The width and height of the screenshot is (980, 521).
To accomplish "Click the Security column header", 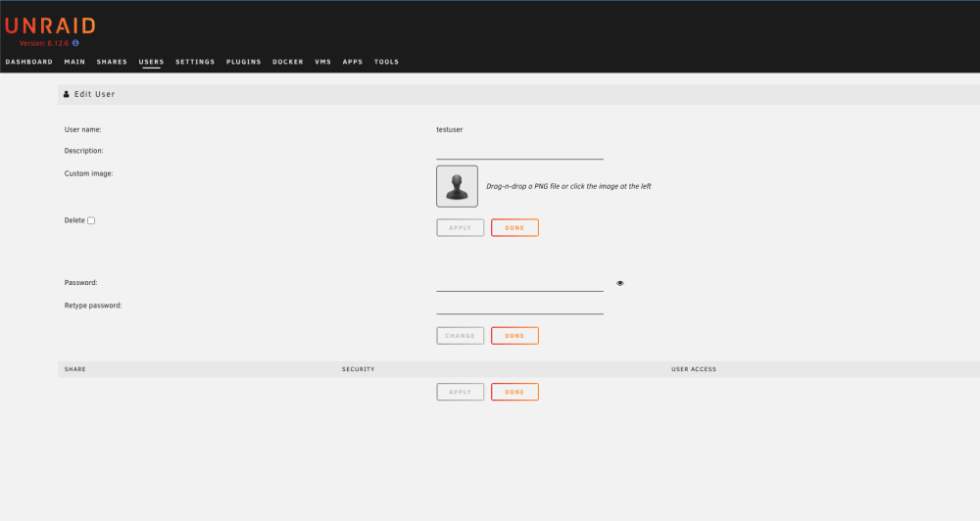I will [x=358, y=369].
